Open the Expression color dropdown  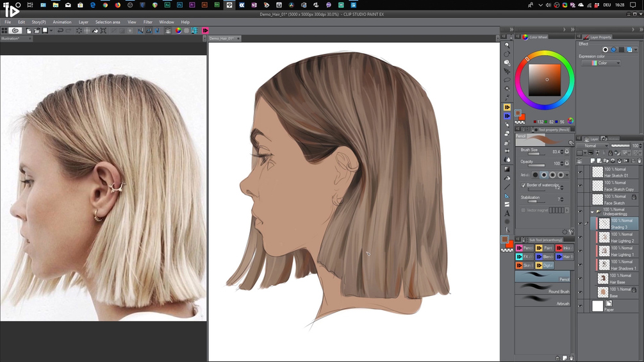tap(601, 63)
